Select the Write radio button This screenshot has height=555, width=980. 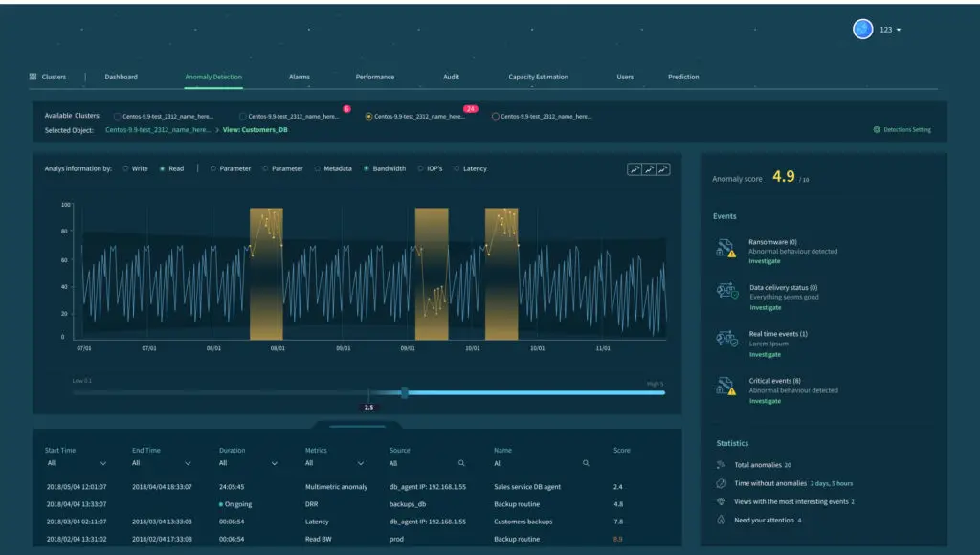click(x=125, y=168)
